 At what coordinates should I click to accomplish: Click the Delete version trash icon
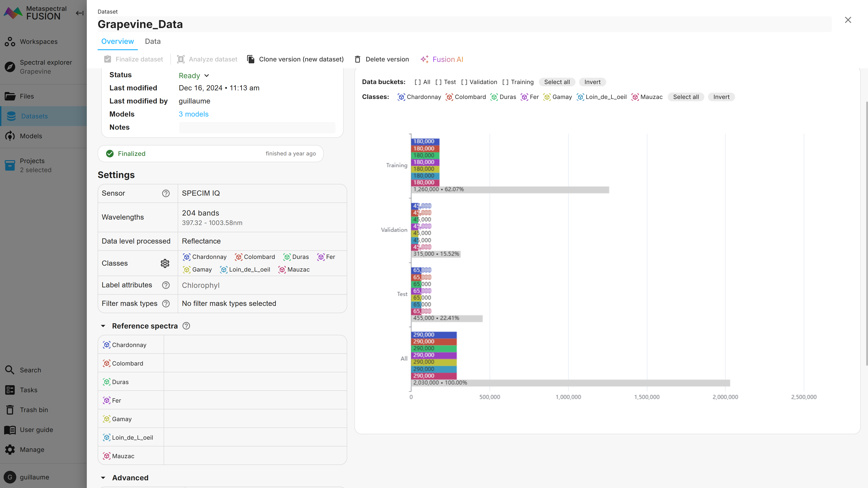(358, 59)
